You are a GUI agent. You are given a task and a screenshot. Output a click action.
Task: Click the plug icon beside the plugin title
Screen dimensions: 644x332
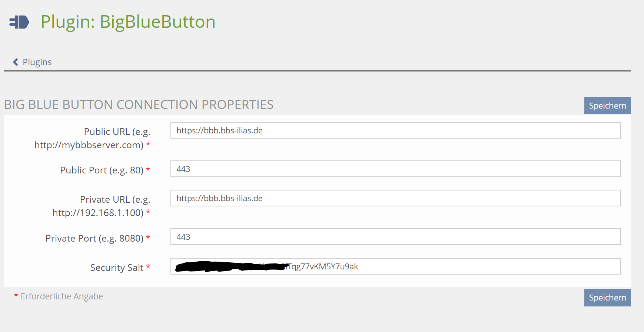point(19,22)
